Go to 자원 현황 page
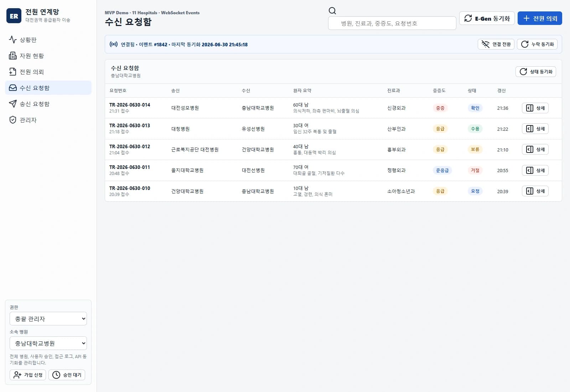The image size is (570, 392). pos(48,56)
